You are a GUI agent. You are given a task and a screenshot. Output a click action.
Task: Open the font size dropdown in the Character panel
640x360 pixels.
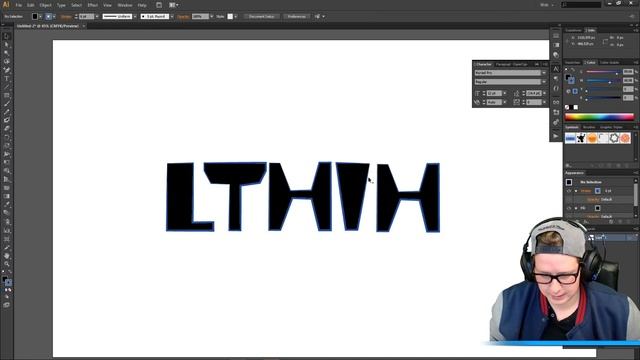click(x=504, y=93)
